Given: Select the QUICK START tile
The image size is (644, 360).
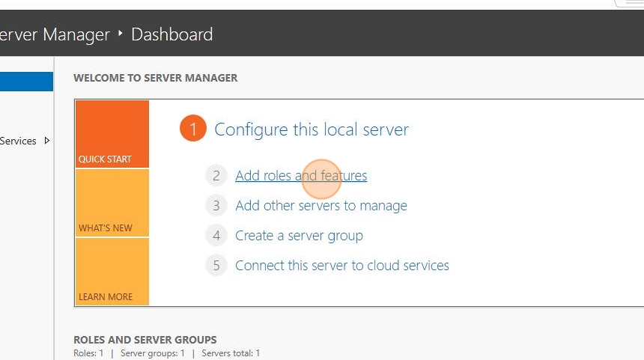Looking at the screenshot, I should point(112,134).
